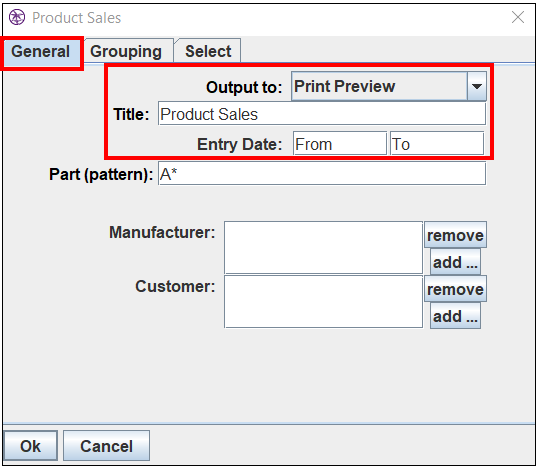
Task: Click the Entry Date To field
Action: pos(437,143)
